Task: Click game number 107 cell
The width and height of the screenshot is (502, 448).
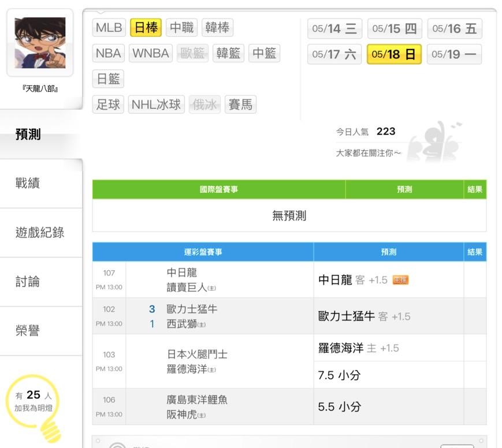Action: click(109, 279)
